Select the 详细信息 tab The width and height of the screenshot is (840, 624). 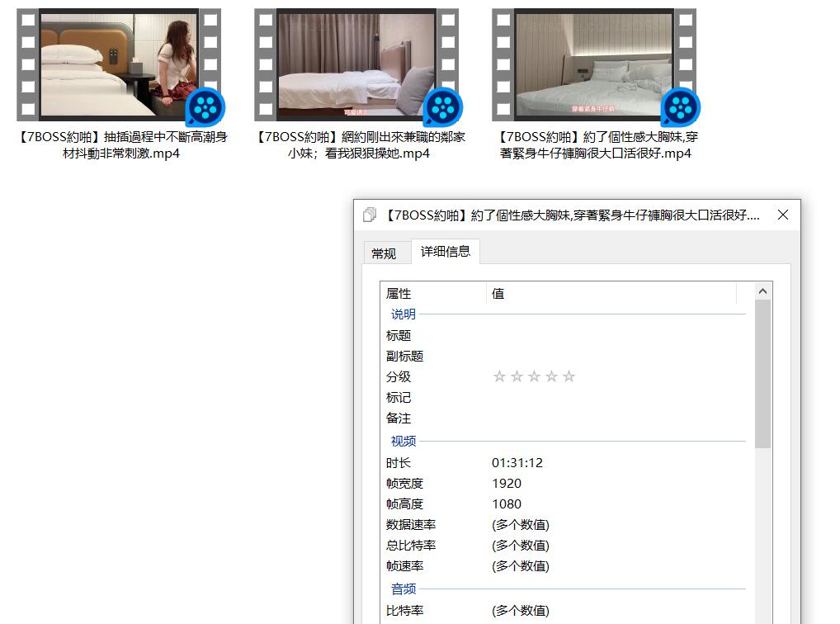pyautogui.click(x=446, y=252)
